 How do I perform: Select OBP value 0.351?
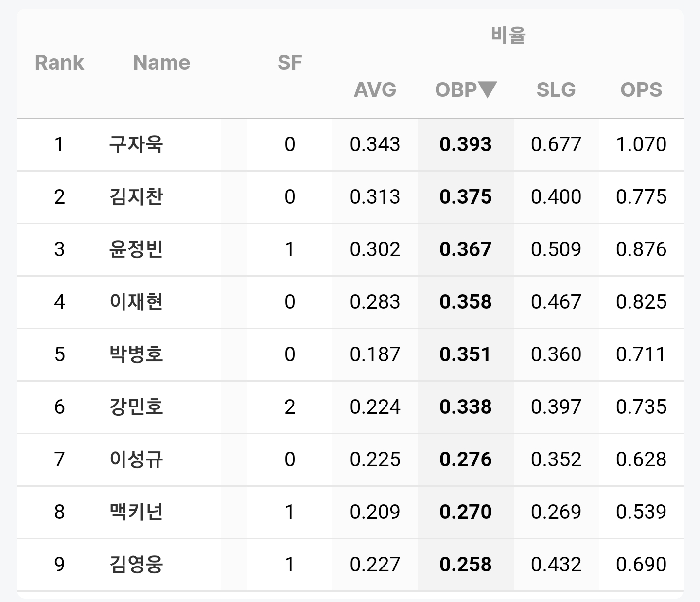(465, 354)
